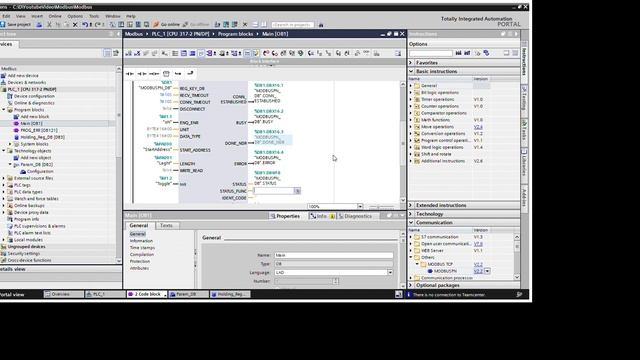Screen dimensions: 640x360
Task: Open Program info in the tree
Action: pyautogui.click(x=27, y=219)
